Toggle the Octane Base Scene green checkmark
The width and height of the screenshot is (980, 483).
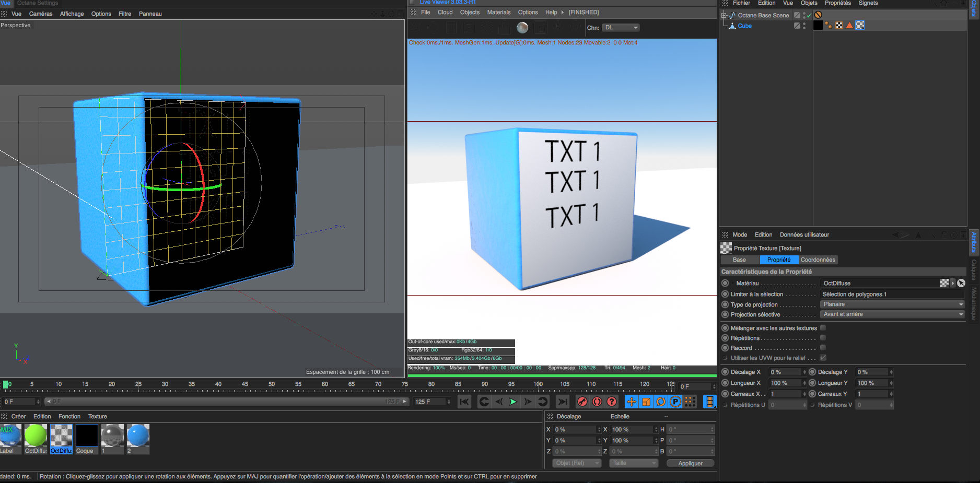tap(809, 16)
